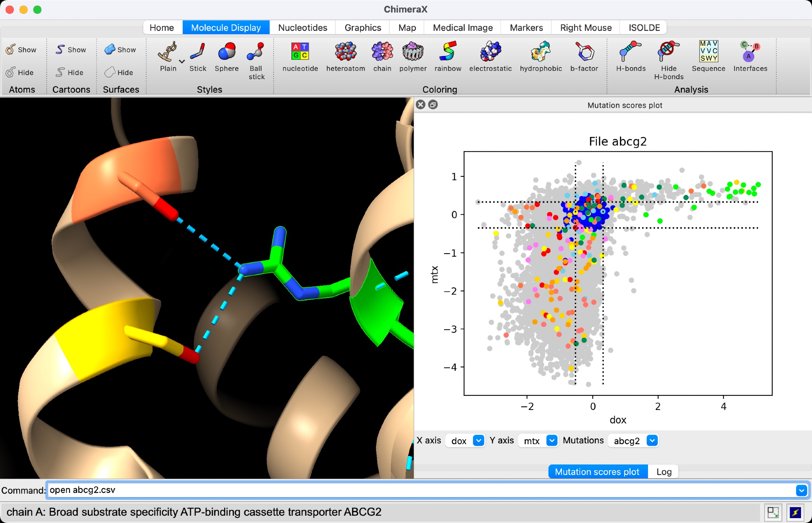Image resolution: width=812 pixels, height=523 pixels.
Task: Switch to the Log tab
Action: [x=664, y=472]
